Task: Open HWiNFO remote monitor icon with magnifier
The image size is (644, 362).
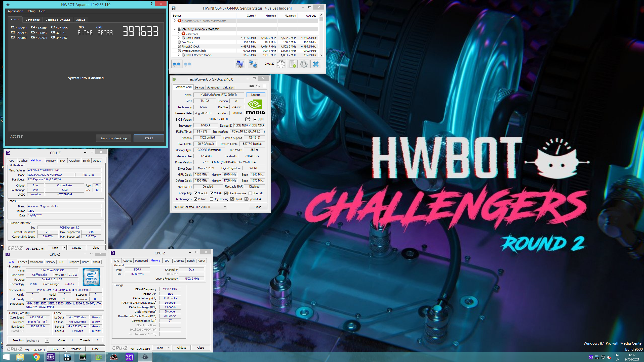Action: (x=240, y=64)
